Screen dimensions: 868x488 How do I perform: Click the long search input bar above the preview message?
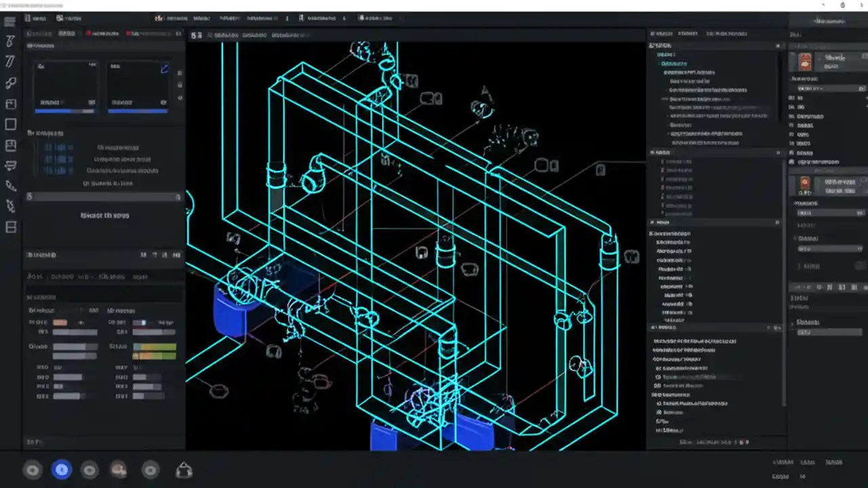[103, 197]
